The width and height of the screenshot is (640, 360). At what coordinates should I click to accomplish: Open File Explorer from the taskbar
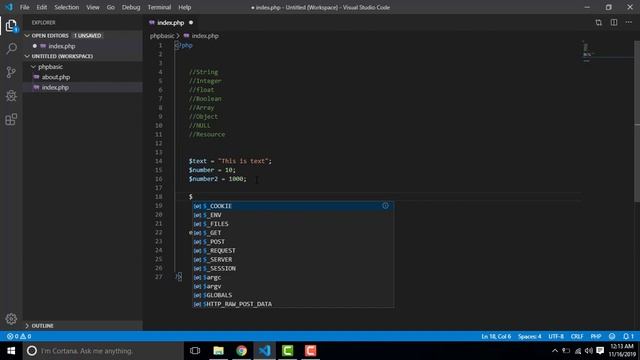pyautogui.click(x=218, y=351)
